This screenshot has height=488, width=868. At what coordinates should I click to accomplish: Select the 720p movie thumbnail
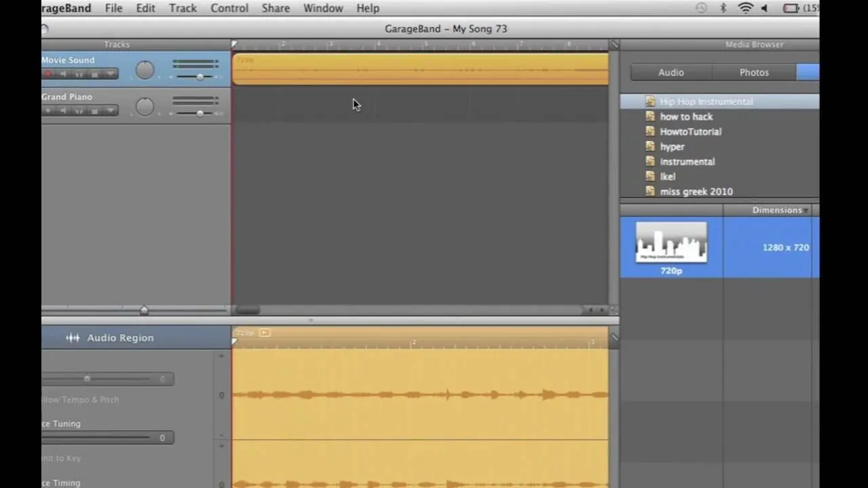click(671, 242)
